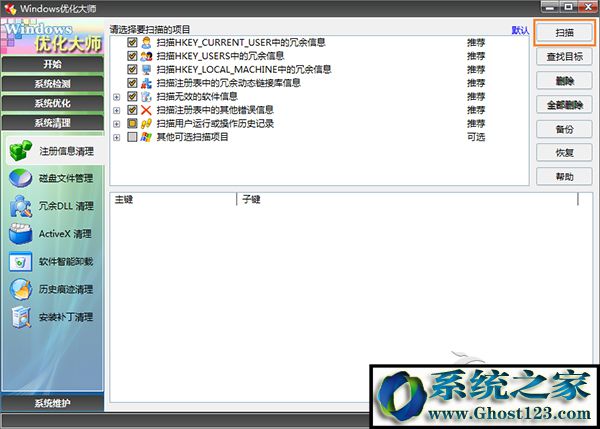Viewport: 600px width, 429px height.
Task: Click the icon for 扫描无效的软件信息
Action: pyautogui.click(x=146, y=96)
